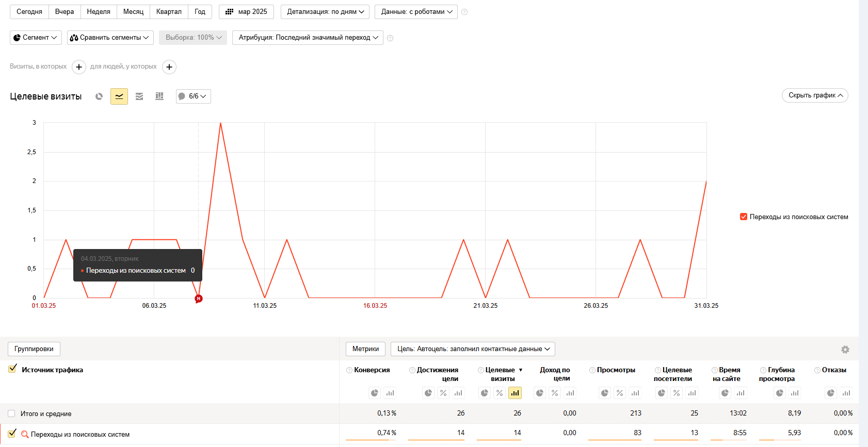Open the goal selector Цель: Автоцель dropdown
868x447 pixels.
[x=473, y=349]
